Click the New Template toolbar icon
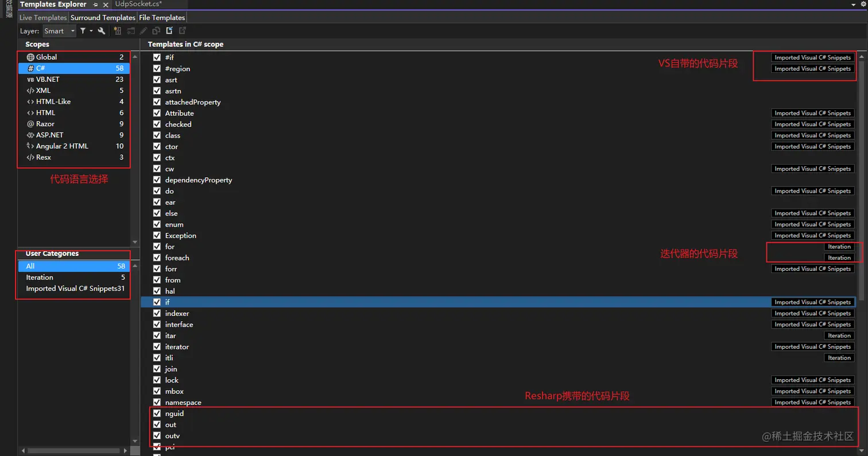Viewport: 868px width, 456px height. pos(117,31)
